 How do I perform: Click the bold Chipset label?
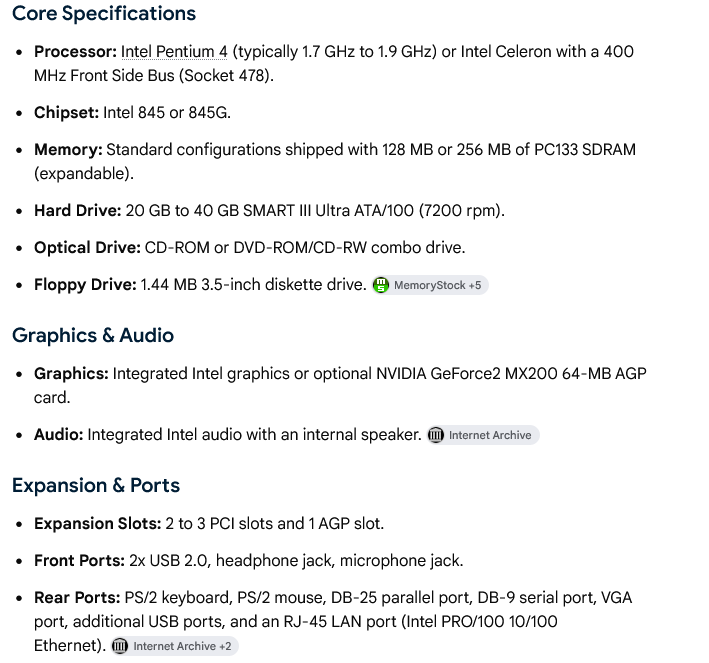tap(66, 112)
